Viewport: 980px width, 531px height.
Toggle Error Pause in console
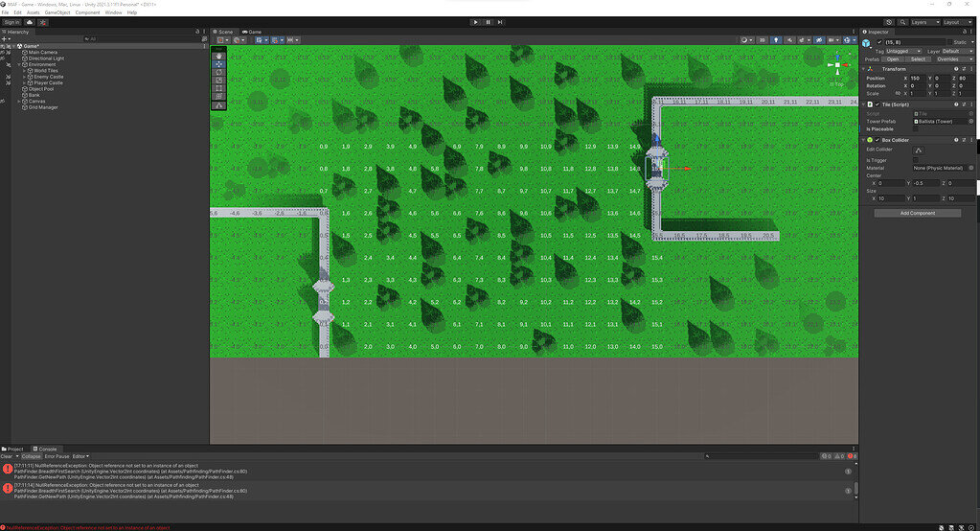(x=57, y=456)
